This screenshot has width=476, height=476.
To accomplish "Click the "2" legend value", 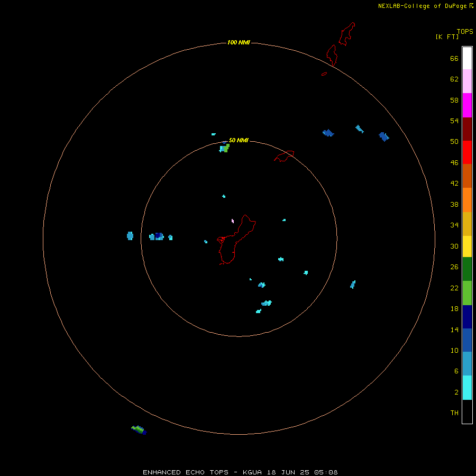I will (456, 392).
